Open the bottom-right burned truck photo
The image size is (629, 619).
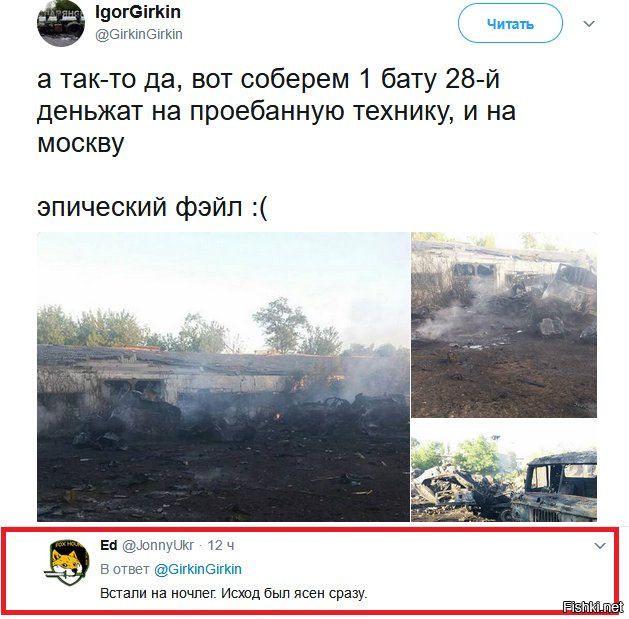pyautogui.click(x=504, y=471)
